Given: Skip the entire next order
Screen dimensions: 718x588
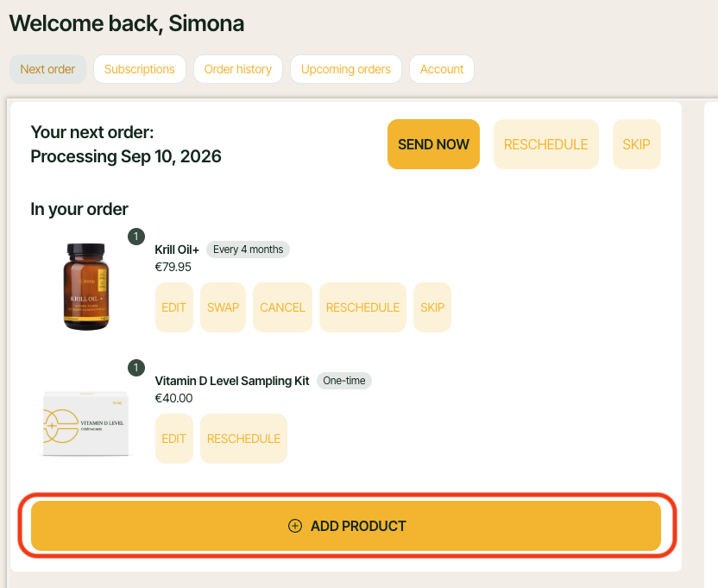Looking at the screenshot, I should pyautogui.click(x=637, y=144).
